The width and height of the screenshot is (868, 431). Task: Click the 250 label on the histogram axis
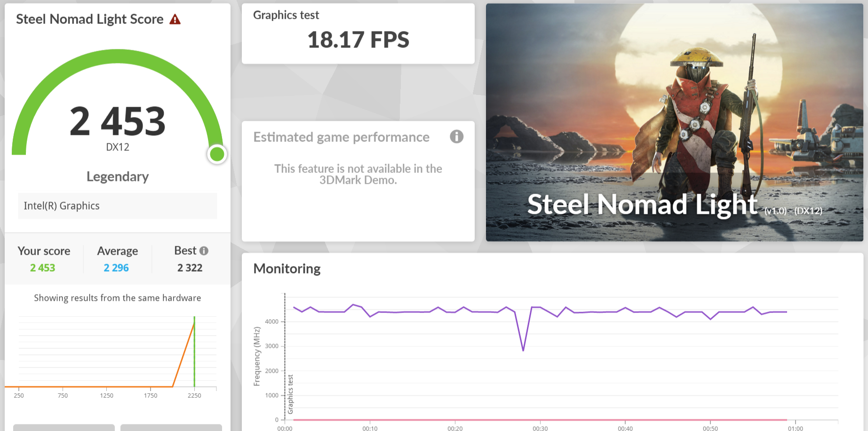19,396
